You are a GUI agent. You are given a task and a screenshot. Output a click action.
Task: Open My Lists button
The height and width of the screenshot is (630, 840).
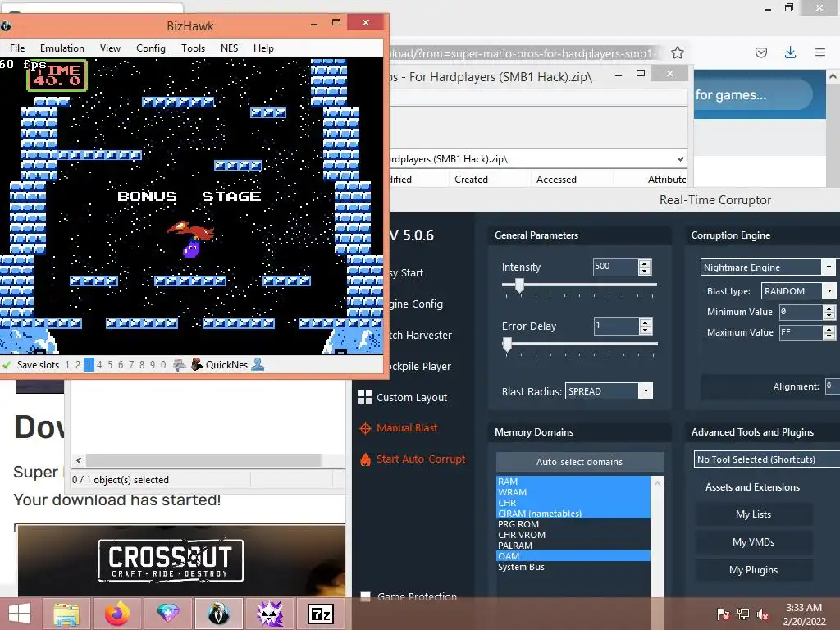tap(753, 514)
